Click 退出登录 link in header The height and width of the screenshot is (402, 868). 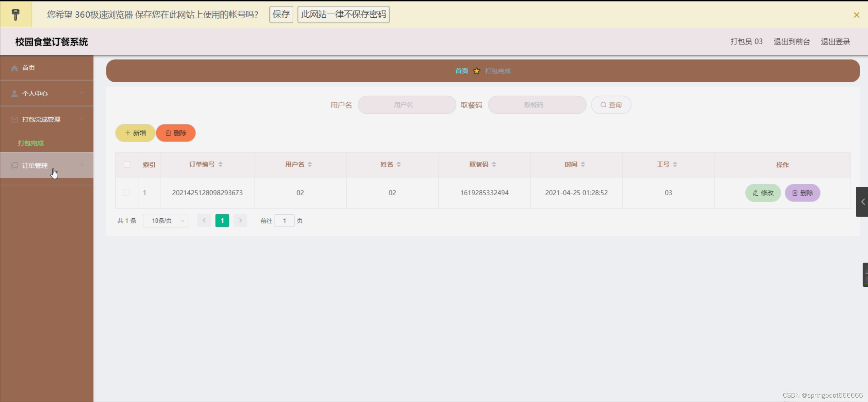[835, 41]
